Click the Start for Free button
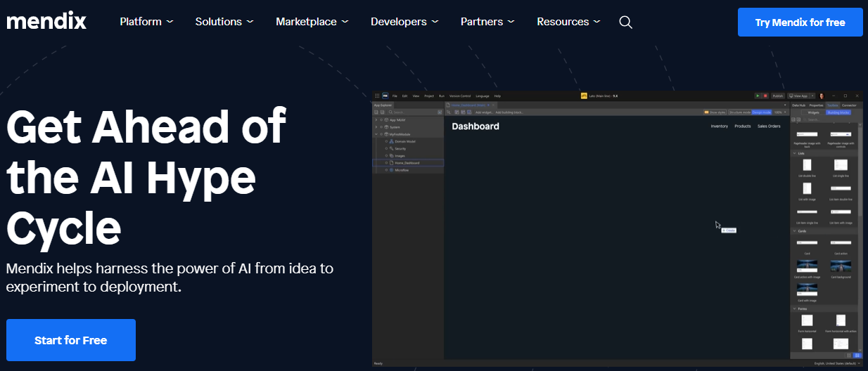Image resolution: width=868 pixels, height=371 pixels. [x=71, y=340]
